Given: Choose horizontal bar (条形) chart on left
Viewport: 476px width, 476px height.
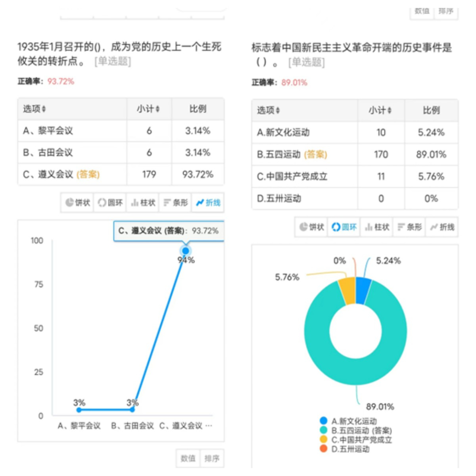Looking at the screenshot, I should (x=175, y=203).
